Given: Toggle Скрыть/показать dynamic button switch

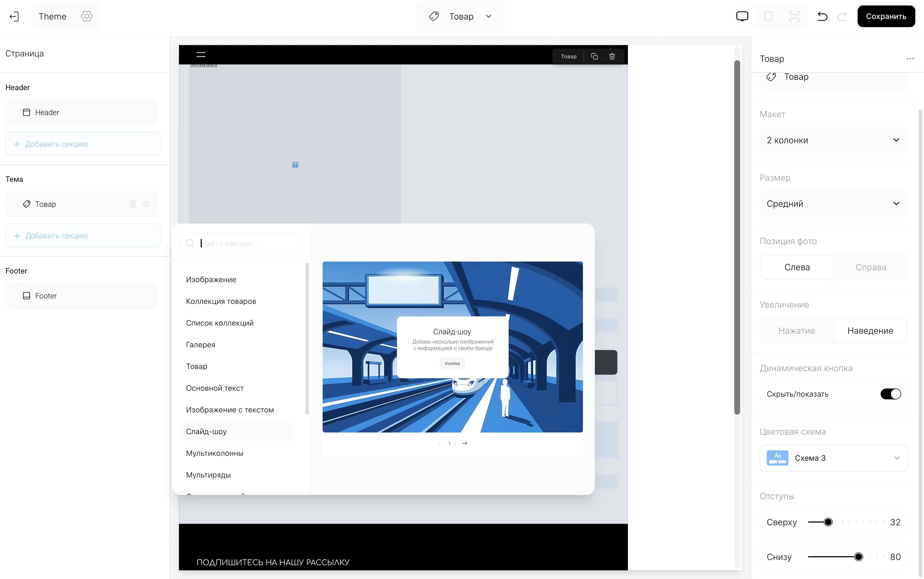Looking at the screenshot, I should tap(891, 394).
